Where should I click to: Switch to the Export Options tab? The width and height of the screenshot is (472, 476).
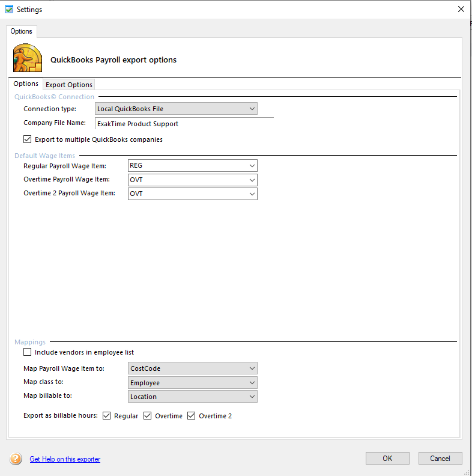tap(69, 85)
